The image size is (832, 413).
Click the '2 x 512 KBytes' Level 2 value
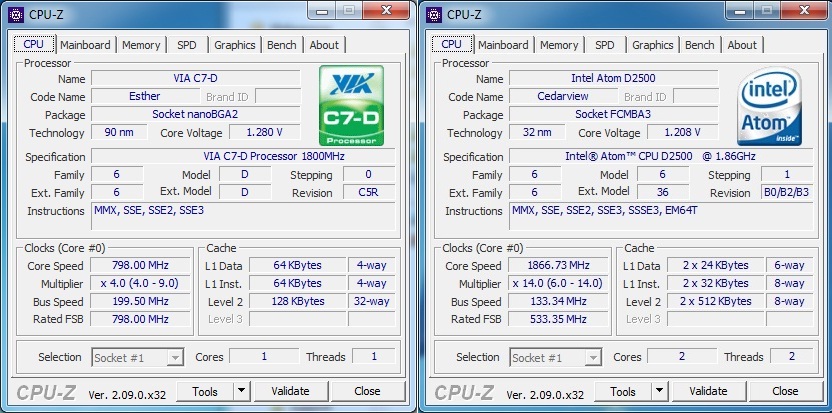[x=716, y=302]
